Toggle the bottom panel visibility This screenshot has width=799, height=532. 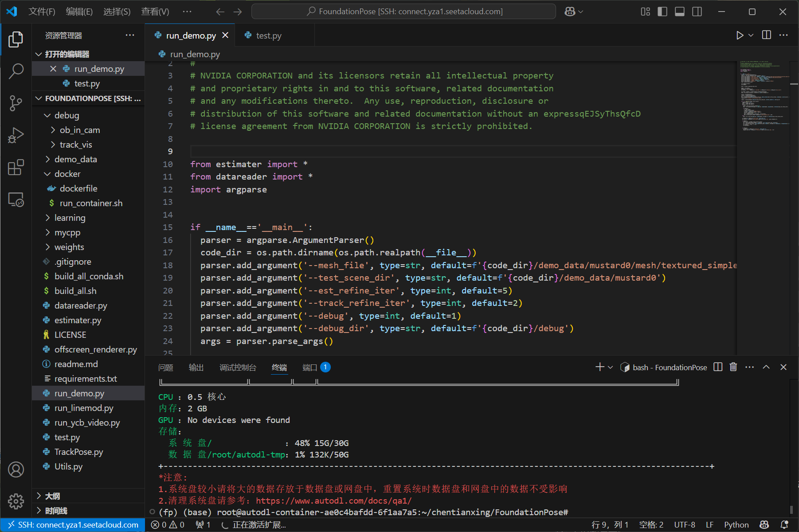[679, 12]
